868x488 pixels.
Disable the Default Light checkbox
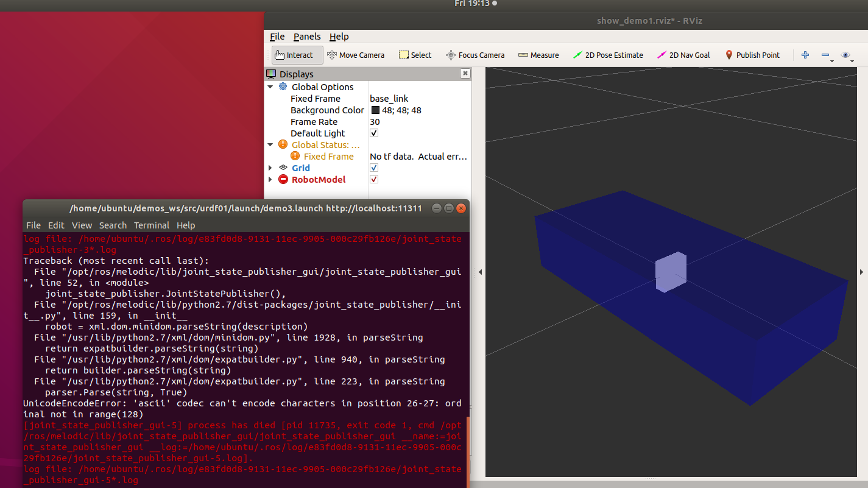[x=373, y=133]
